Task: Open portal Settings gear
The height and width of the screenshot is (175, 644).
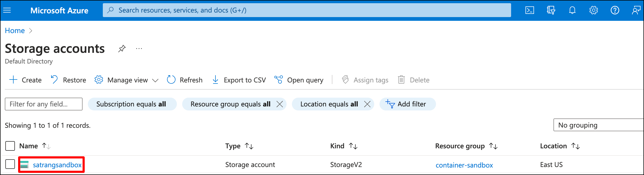Action: coord(593,10)
